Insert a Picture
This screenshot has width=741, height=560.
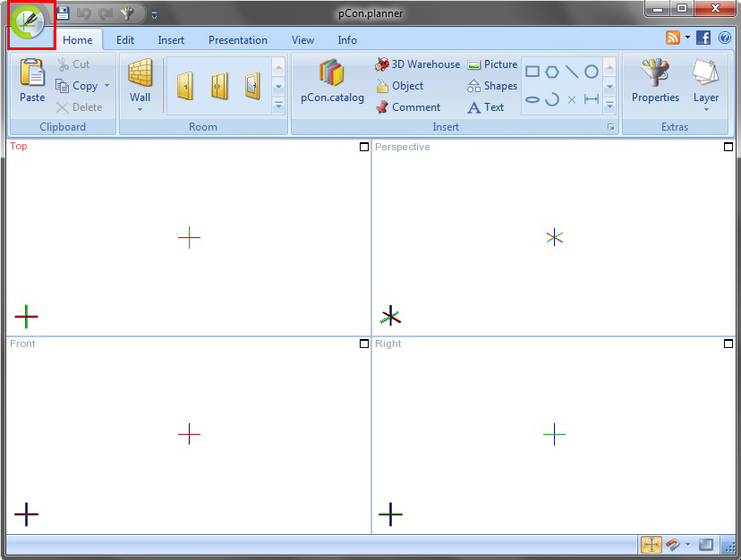point(492,64)
